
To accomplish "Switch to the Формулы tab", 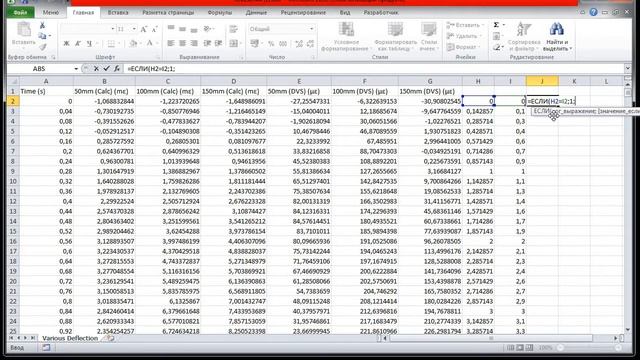I will [x=220, y=13].
